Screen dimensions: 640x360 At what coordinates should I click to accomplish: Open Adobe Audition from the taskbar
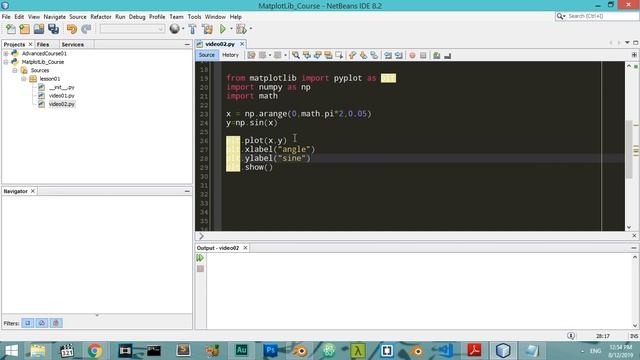(x=241, y=351)
